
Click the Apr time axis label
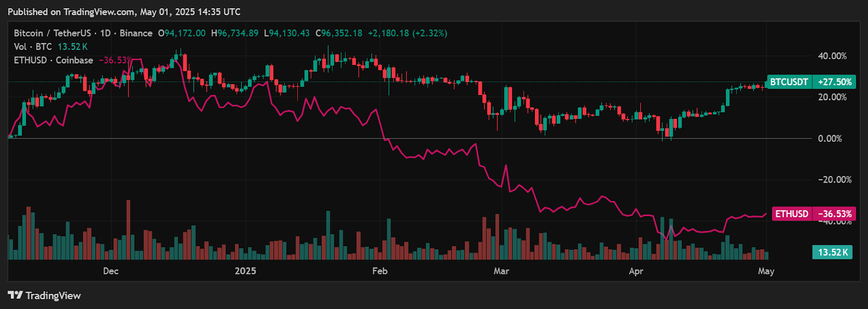636,271
